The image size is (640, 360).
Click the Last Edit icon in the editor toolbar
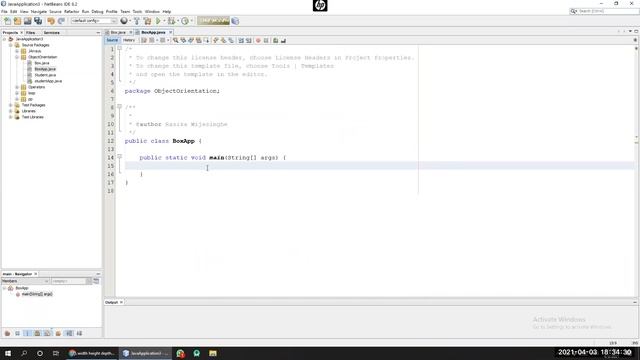pos(144,40)
